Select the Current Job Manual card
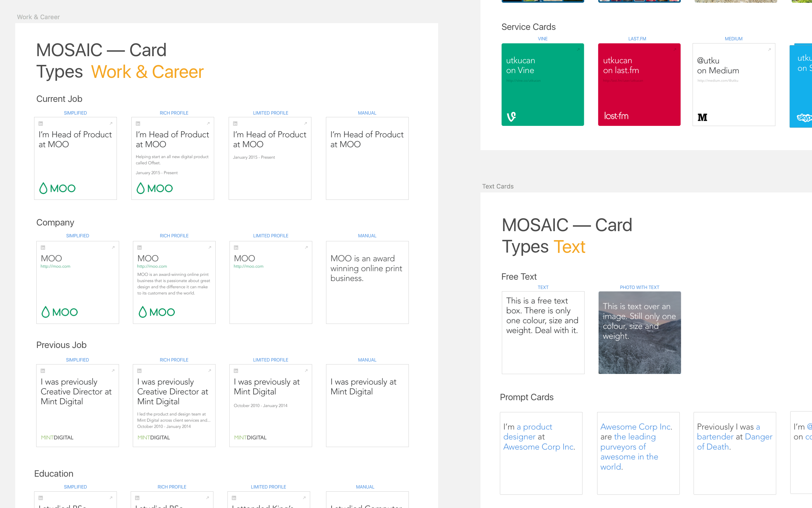Viewport: 812px width, 508px height. click(367, 158)
